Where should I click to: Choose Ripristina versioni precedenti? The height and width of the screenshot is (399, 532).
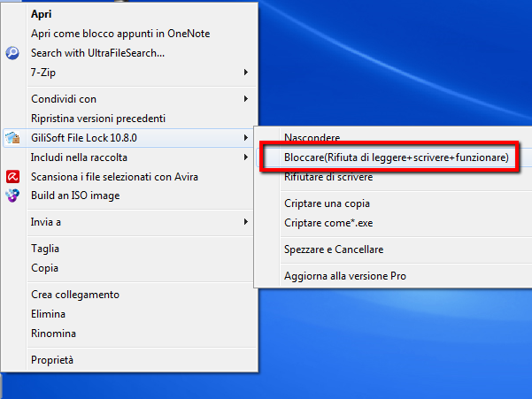[98, 119]
